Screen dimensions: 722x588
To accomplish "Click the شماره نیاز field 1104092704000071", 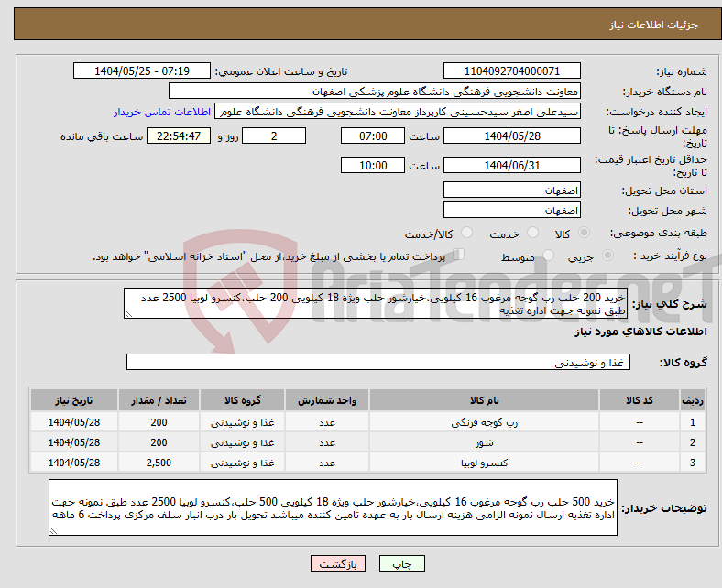I will (x=511, y=71).
